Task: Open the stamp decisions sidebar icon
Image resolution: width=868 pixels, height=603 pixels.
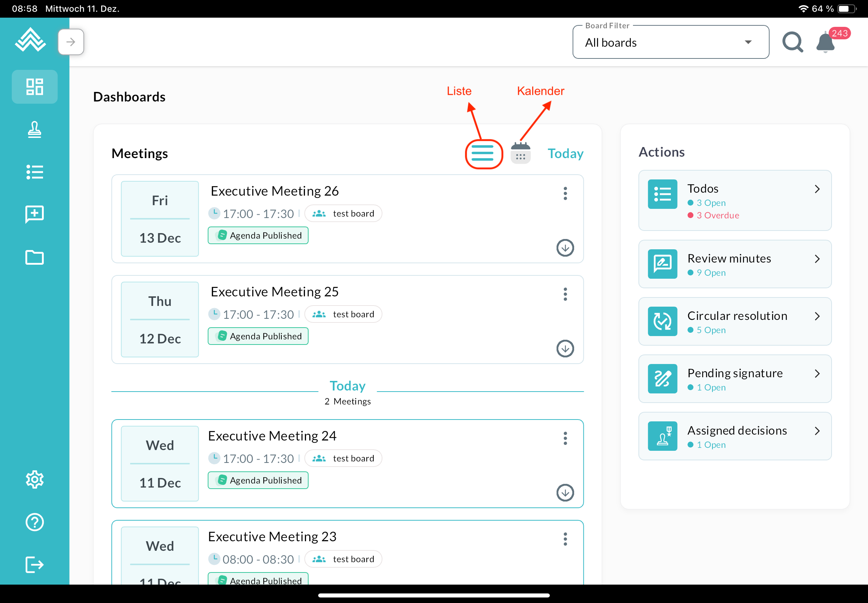Action: 34,129
